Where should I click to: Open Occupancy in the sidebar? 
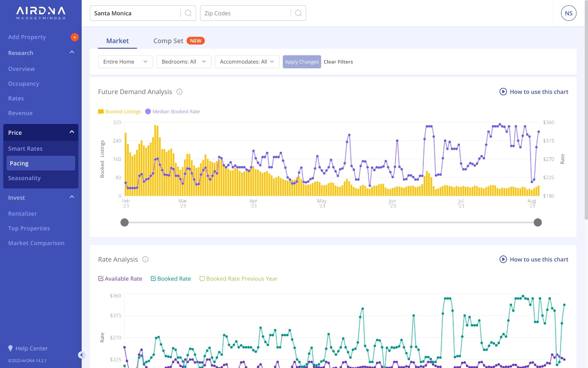24,83
